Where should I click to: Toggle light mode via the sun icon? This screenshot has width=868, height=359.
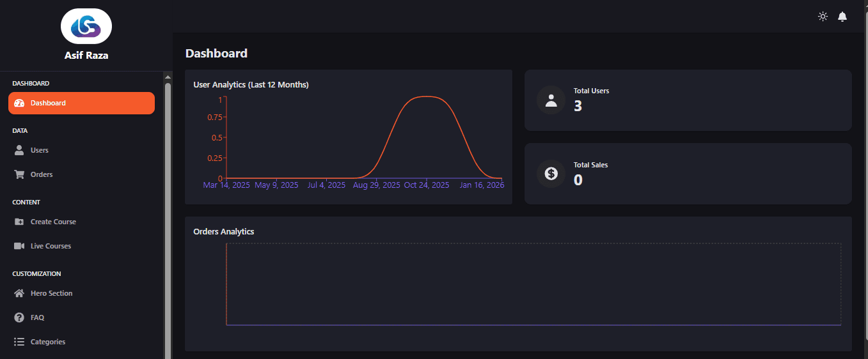(x=823, y=17)
